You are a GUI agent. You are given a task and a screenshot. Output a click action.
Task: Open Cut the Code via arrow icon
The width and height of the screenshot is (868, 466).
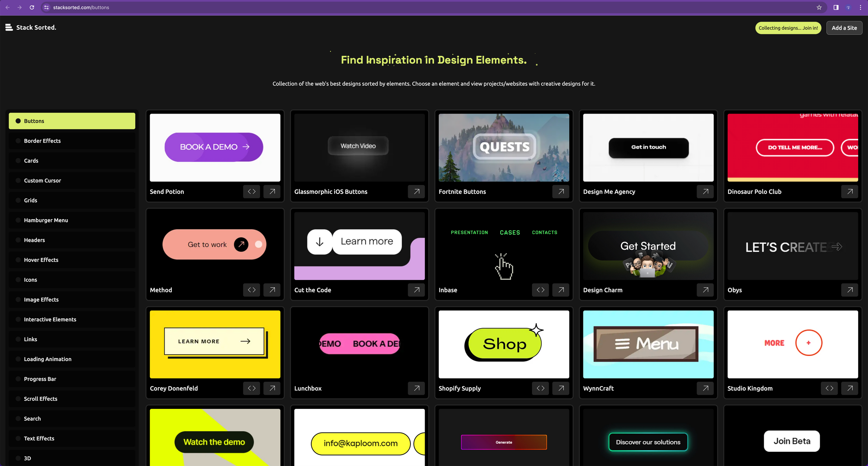tap(416, 290)
